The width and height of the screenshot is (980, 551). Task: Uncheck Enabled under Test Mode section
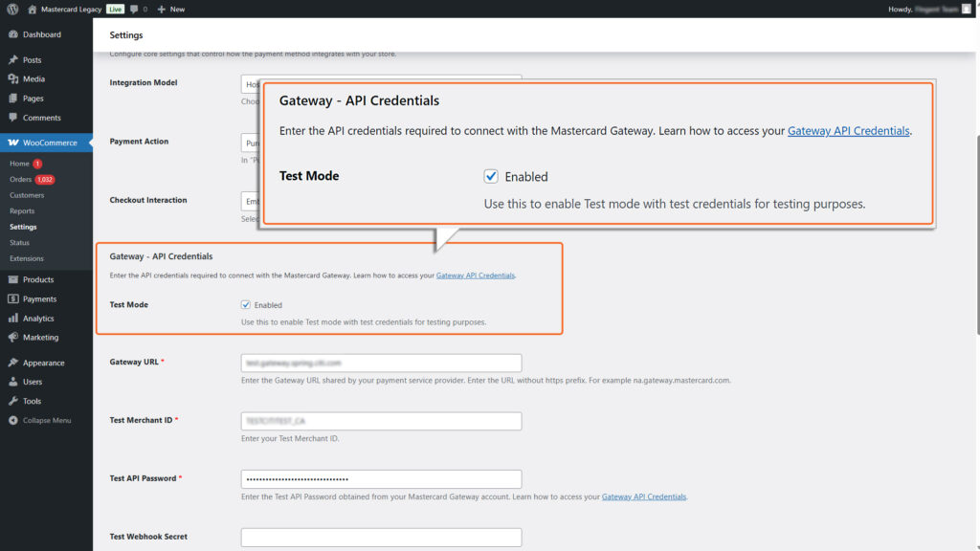tap(244, 304)
